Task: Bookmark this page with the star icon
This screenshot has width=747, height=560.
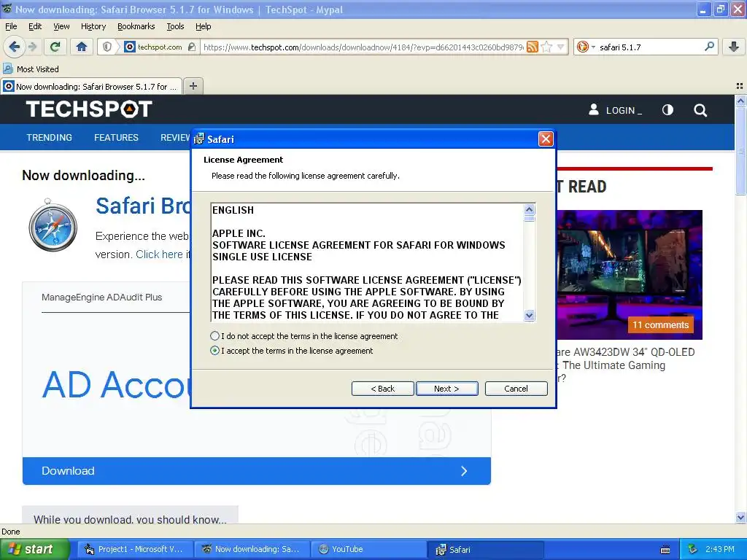Action: (x=547, y=47)
